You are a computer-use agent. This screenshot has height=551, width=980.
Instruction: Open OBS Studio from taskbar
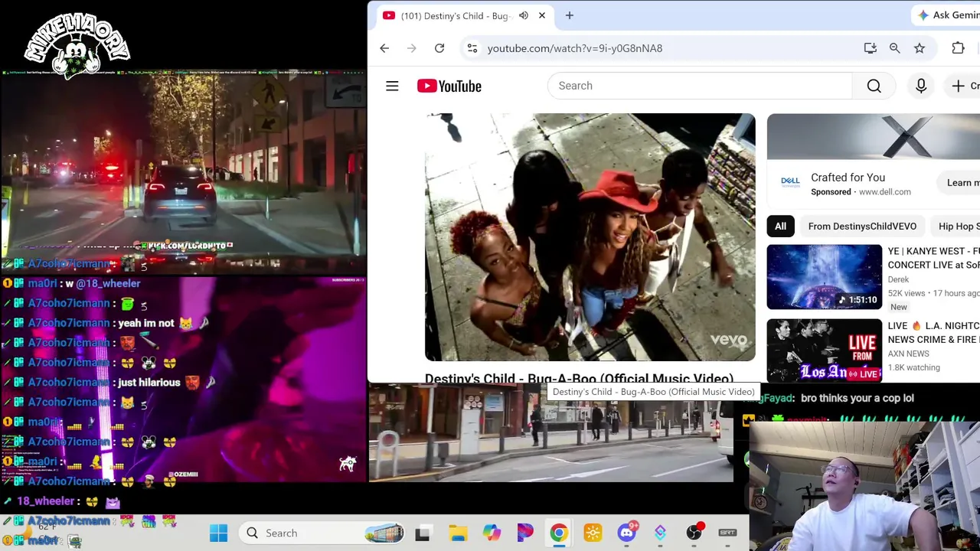(694, 533)
